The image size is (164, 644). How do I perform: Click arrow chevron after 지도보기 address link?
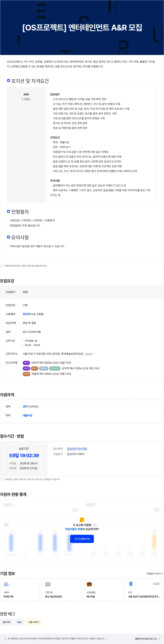click(95, 354)
